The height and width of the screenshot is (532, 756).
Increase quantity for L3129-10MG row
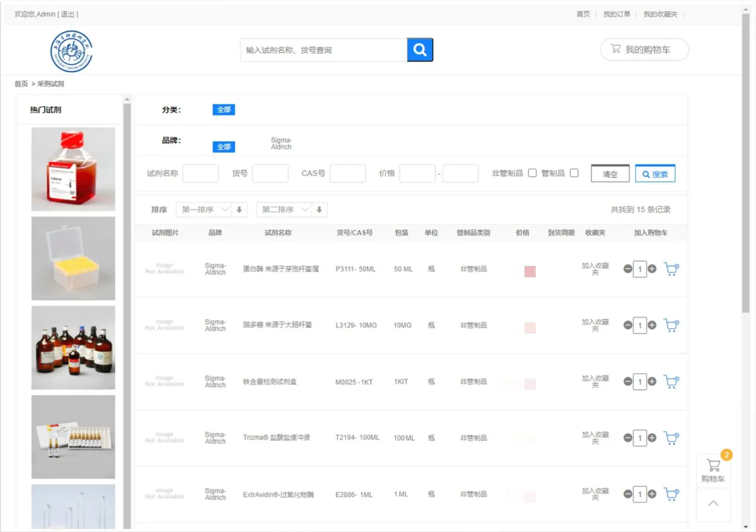point(652,325)
